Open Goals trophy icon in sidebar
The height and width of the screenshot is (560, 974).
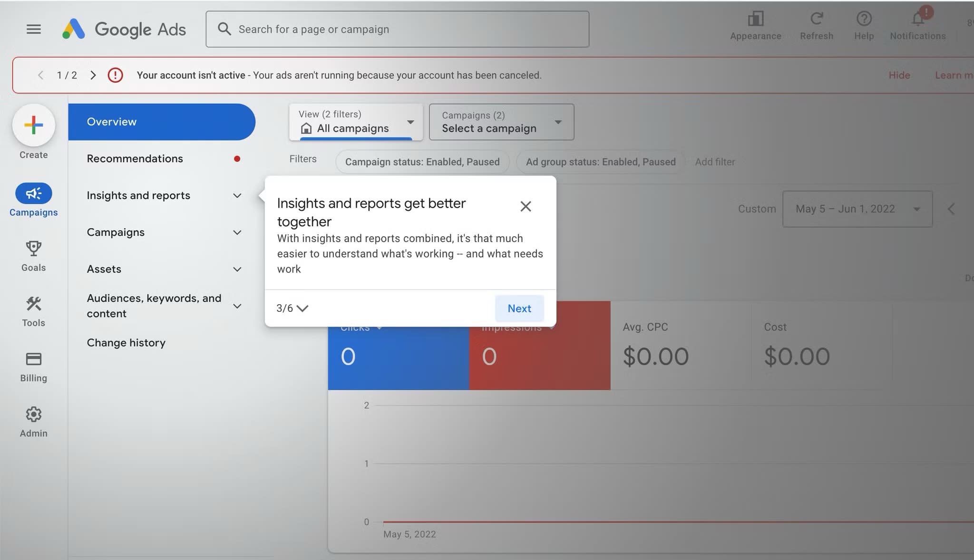click(33, 249)
